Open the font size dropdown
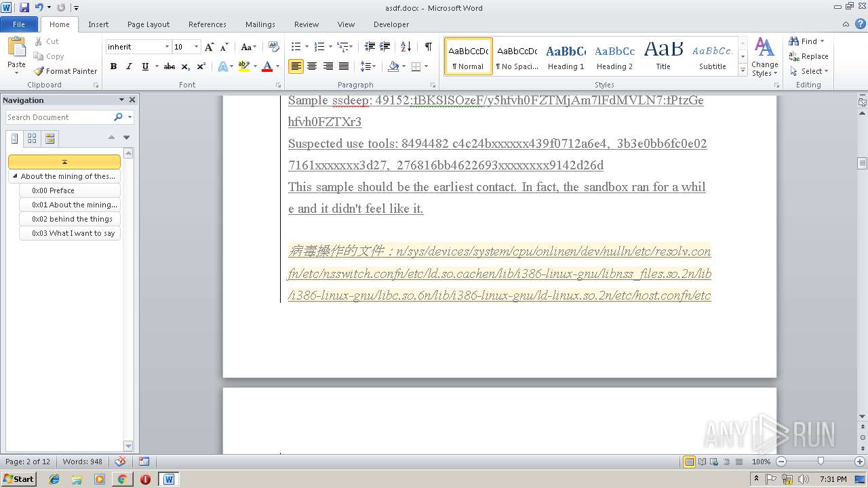Image resolution: width=868 pixels, height=488 pixels. (197, 47)
